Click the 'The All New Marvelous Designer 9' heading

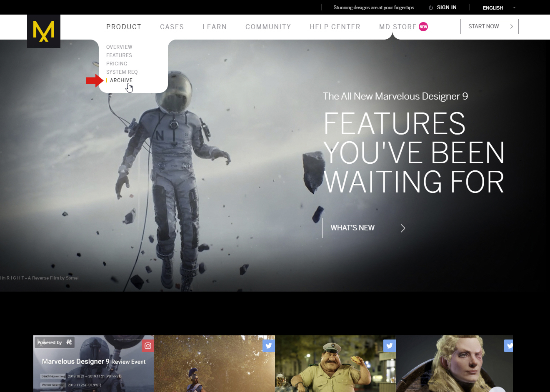(395, 96)
